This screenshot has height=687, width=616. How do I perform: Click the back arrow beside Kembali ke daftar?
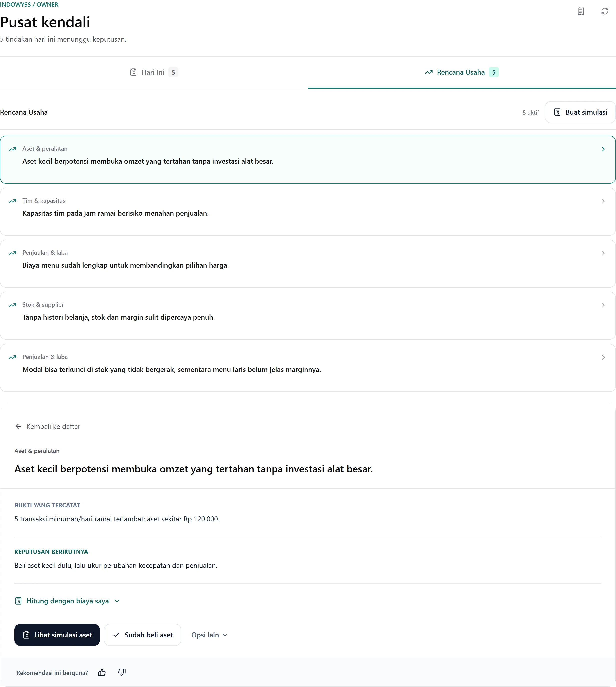pos(18,426)
